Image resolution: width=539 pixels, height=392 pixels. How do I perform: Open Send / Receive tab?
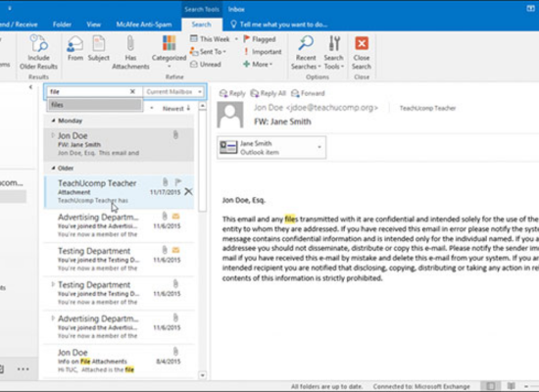19,24
